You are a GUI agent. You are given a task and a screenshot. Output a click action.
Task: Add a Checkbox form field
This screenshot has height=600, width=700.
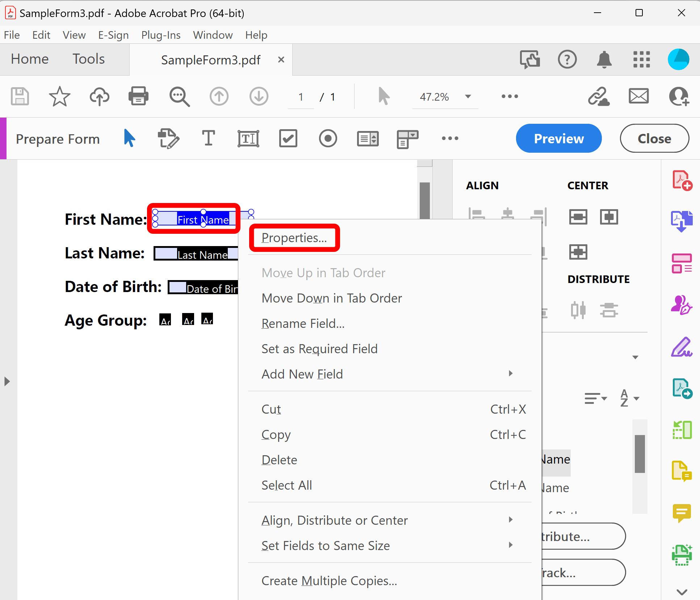click(288, 139)
